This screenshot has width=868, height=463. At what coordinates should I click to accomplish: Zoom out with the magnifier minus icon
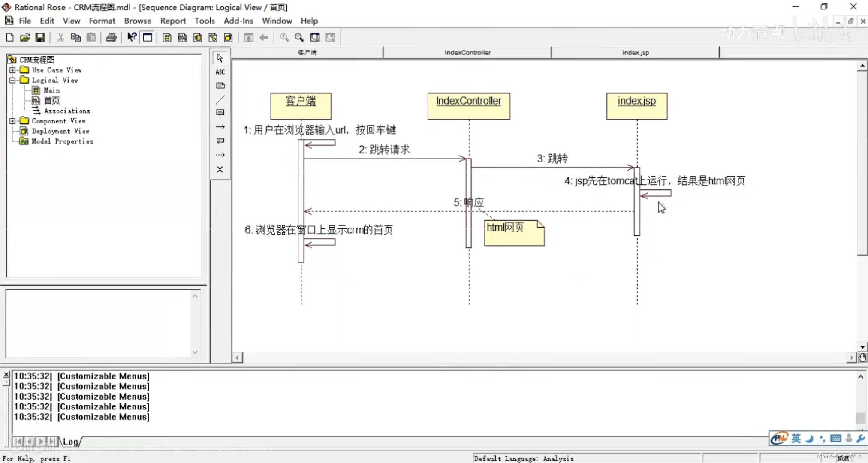click(x=299, y=38)
